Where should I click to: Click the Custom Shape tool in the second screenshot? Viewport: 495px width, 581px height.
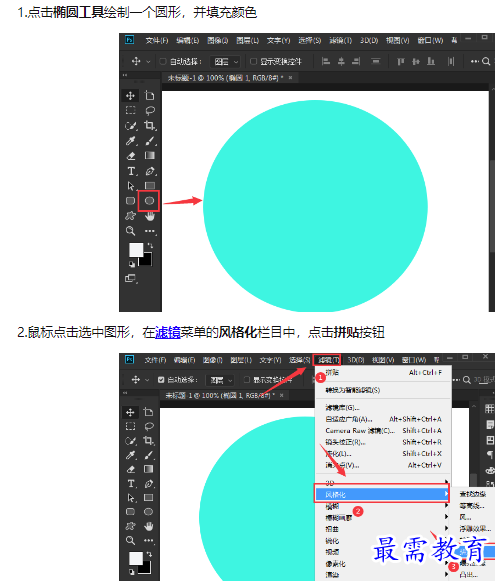coord(130,526)
